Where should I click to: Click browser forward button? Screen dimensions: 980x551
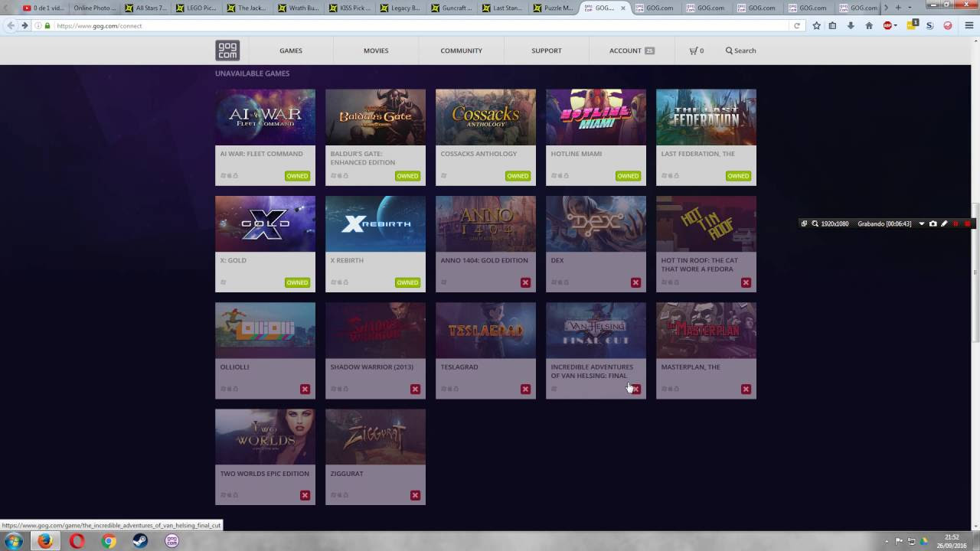24,25
